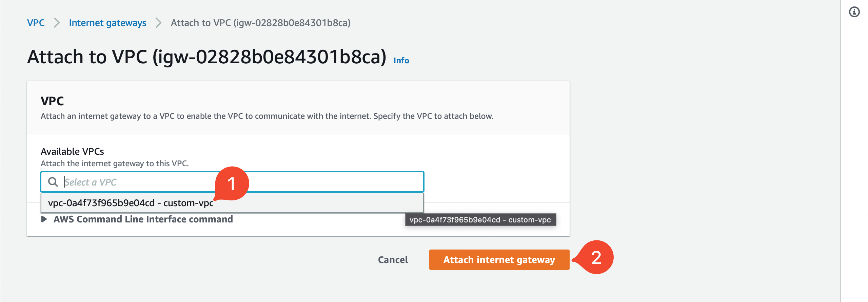Click the breadcrumb text Attach to VPC
Image resolution: width=868 pixels, height=302 pixels.
click(x=260, y=23)
